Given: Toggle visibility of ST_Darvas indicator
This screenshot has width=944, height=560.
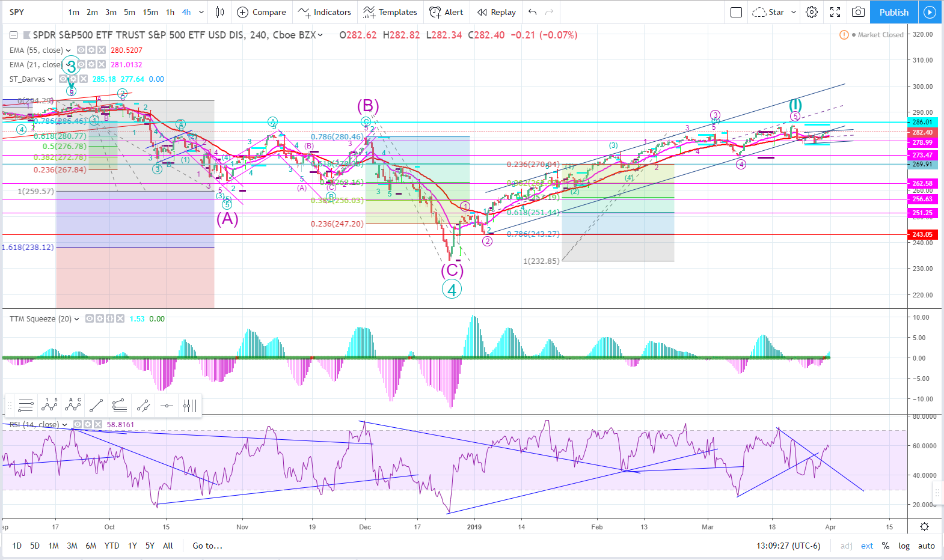Looking at the screenshot, I should 62,79.
